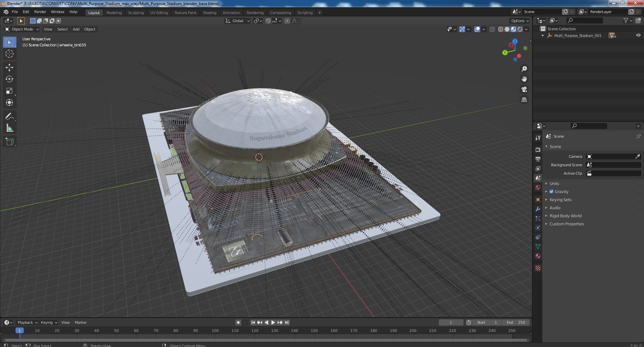Jump to the start frame button
This screenshot has width=644, height=347.
pos(253,322)
